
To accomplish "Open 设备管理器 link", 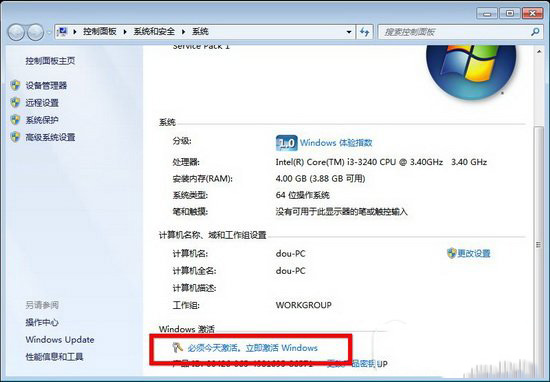I will coord(46,85).
